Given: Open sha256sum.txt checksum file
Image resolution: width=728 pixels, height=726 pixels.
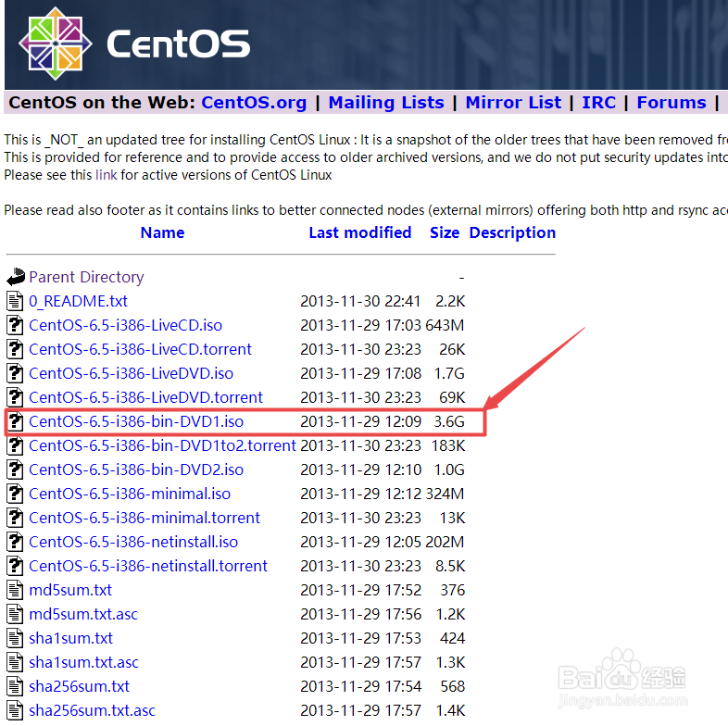Looking at the screenshot, I should pos(79,687).
